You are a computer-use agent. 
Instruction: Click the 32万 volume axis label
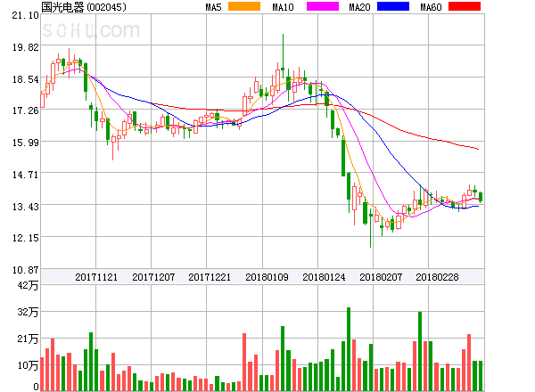(28, 312)
